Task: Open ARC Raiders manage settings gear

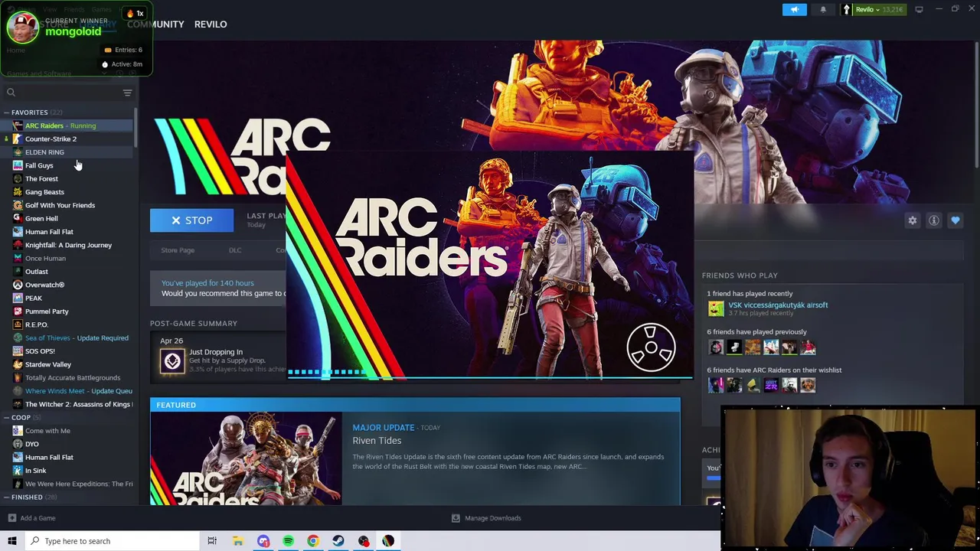Action: 912,220
